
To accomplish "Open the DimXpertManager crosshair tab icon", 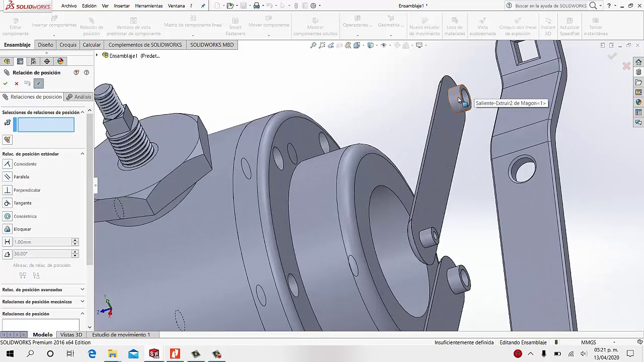I will pos(47,61).
